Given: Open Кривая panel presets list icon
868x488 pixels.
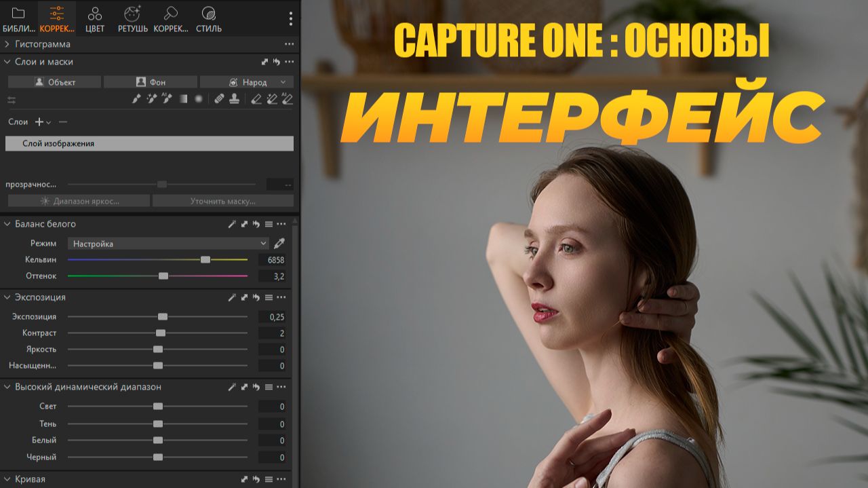Looking at the screenshot, I should tap(269, 479).
